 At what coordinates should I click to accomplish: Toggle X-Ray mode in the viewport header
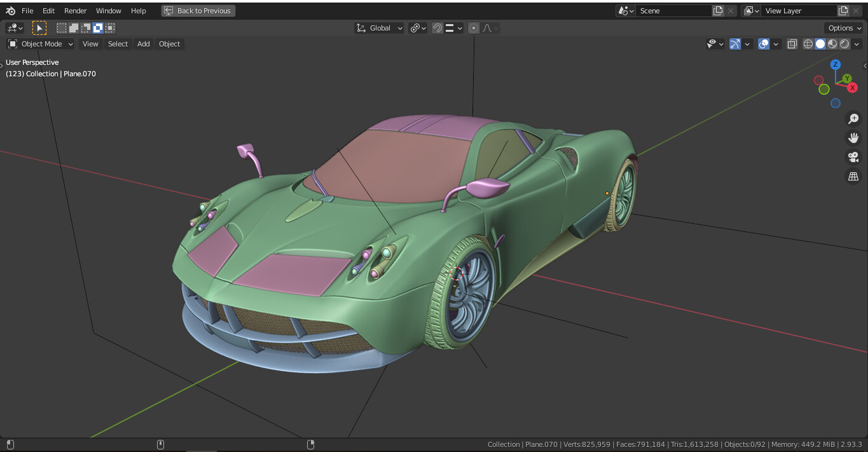(792, 43)
